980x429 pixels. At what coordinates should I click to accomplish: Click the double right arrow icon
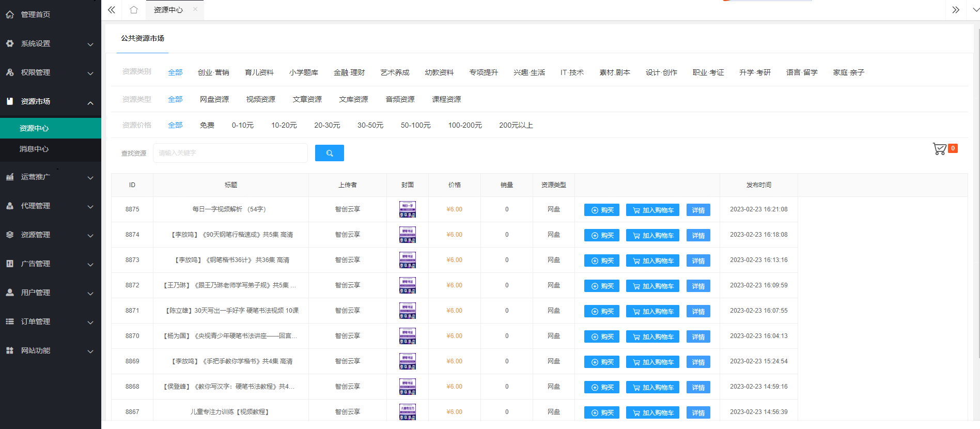[956, 10]
